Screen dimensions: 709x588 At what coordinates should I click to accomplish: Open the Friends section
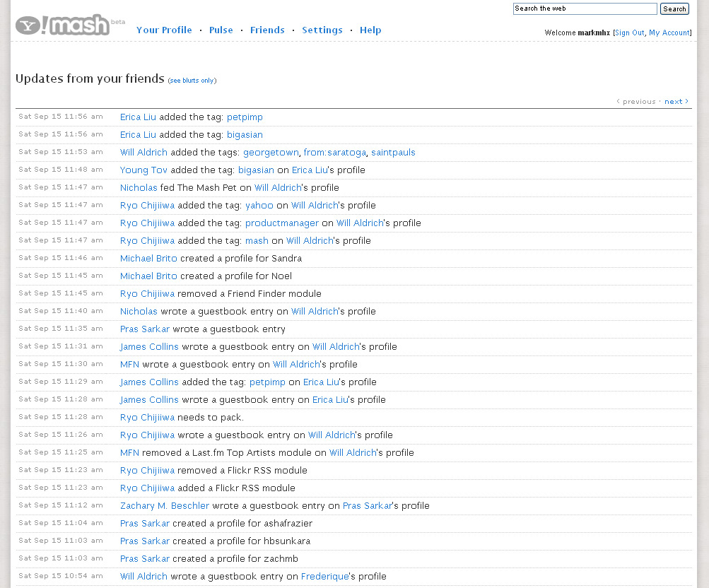[267, 30]
